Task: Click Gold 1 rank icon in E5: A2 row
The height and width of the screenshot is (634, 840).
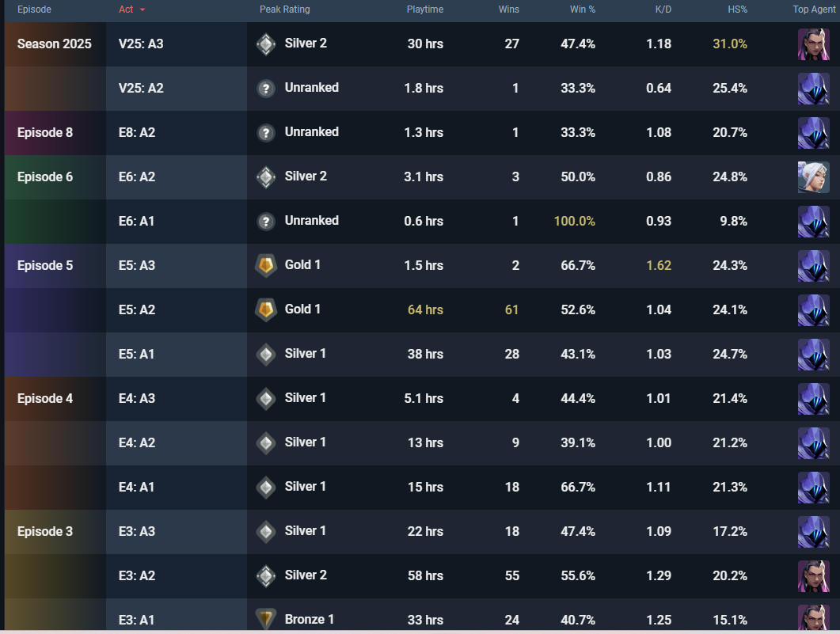Action: click(266, 309)
